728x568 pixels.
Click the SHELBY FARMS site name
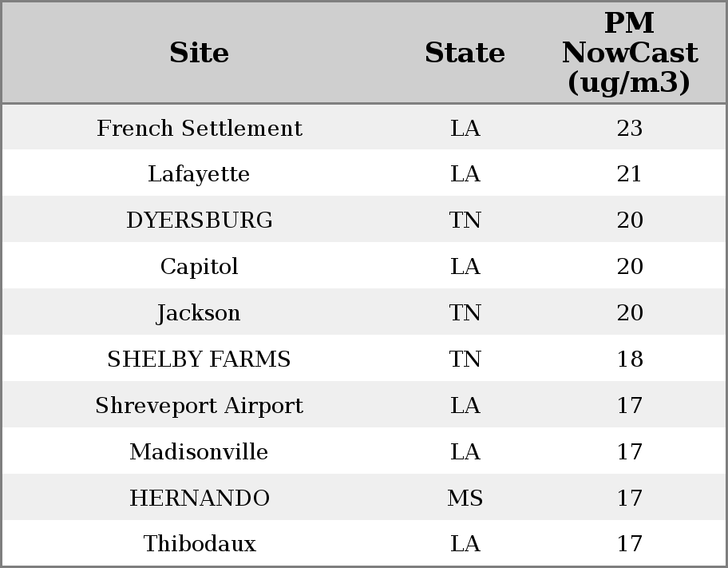pyautogui.click(x=200, y=359)
